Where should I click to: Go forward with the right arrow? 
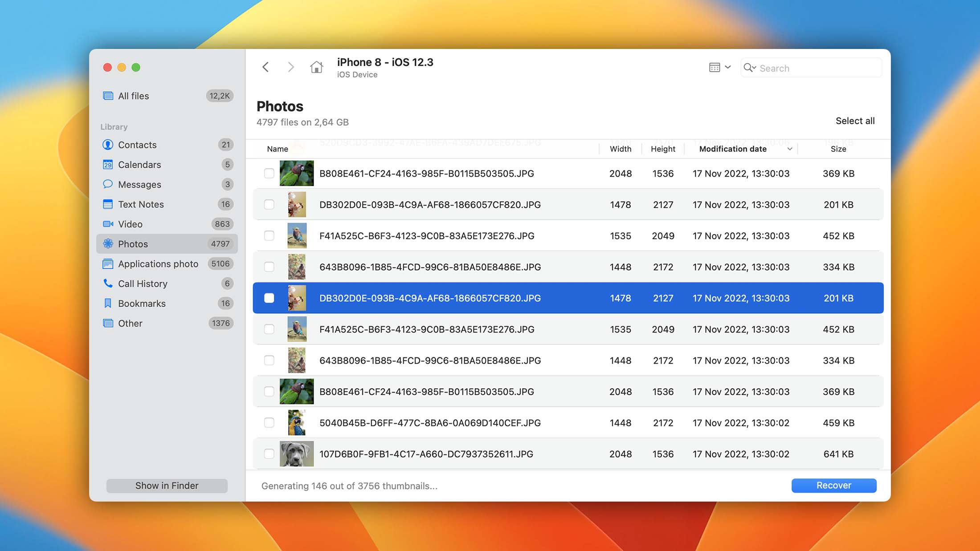coord(290,67)
